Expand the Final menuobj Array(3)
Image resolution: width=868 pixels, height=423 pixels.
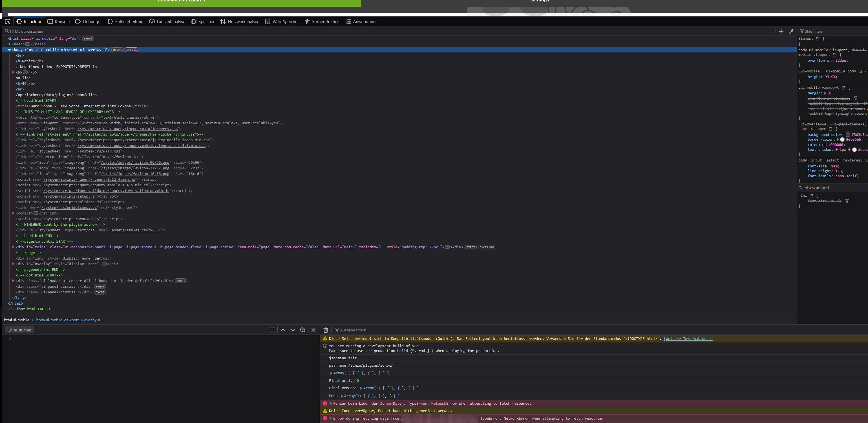click(361, 388)
